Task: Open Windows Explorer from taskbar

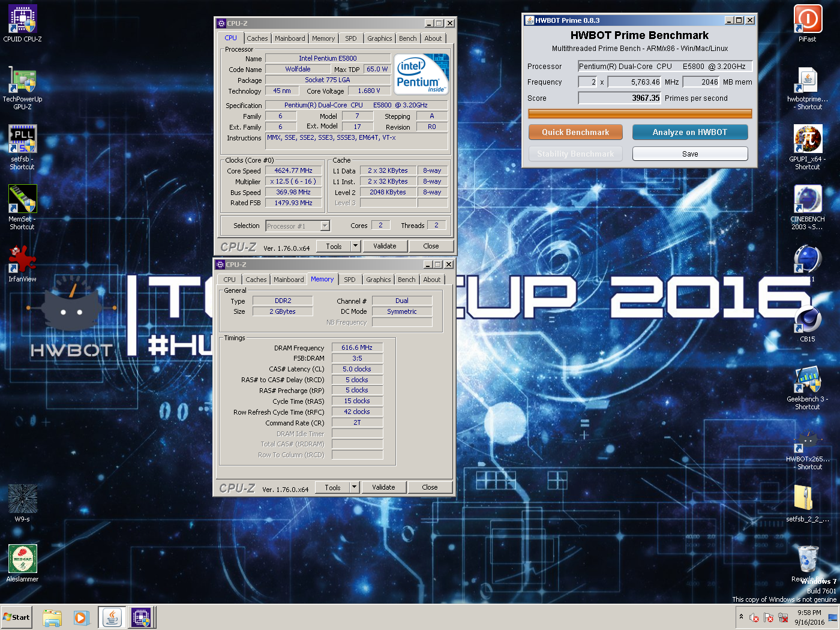Action: pos(53,617)
